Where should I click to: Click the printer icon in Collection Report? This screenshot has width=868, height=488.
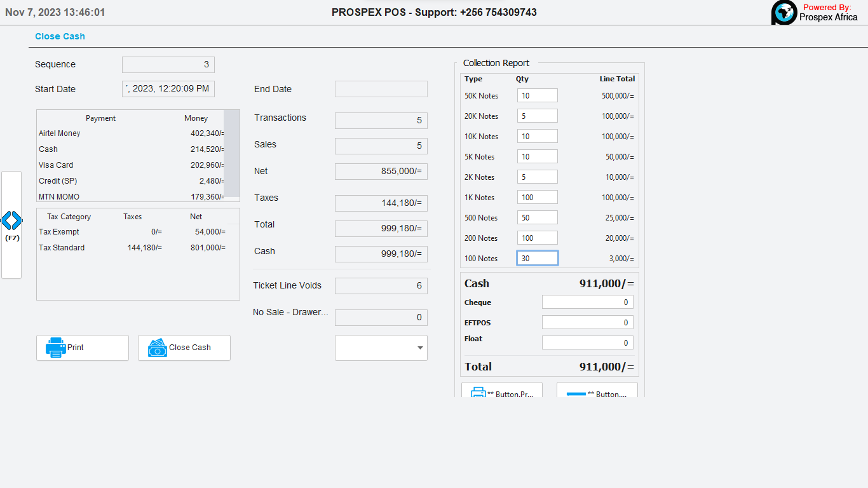478,393
